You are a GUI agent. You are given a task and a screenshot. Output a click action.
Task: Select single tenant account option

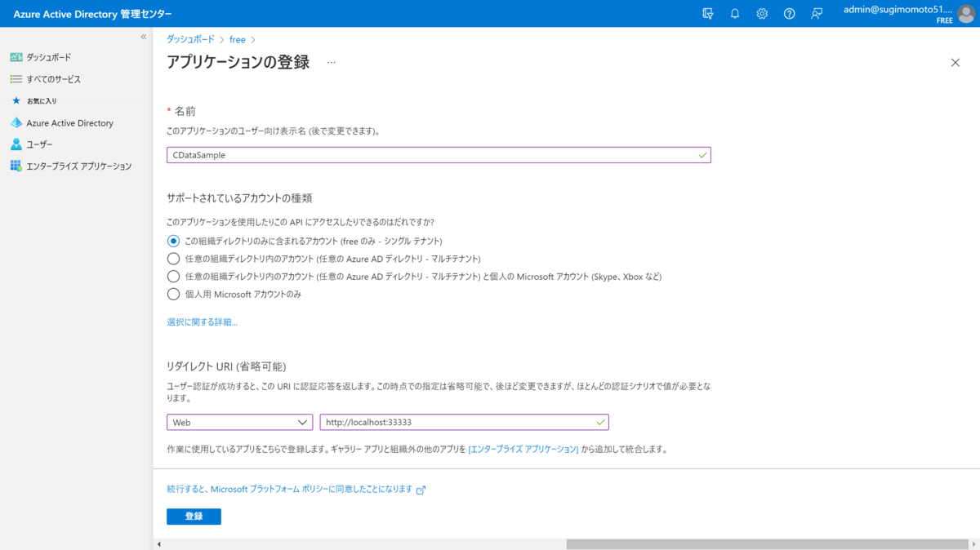point(173,241)
